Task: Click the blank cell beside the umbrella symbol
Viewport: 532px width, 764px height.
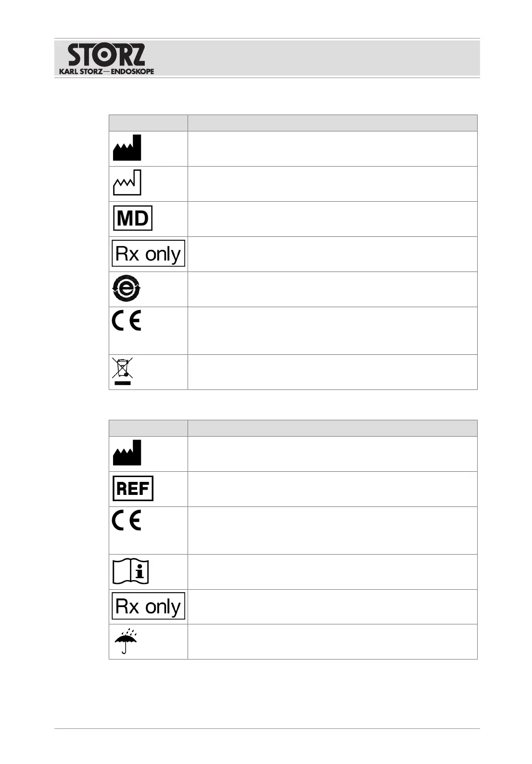Action: 332,642
